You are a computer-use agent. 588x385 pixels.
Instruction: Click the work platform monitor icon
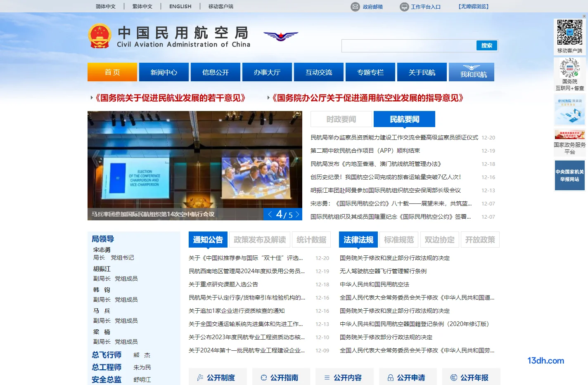coord(404,7)
